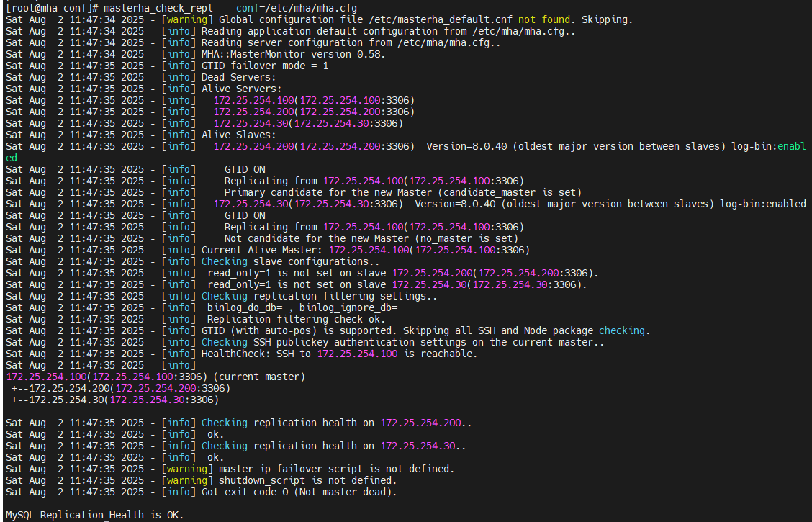The image size is (812, 522).
Task: Click 'Reading server configuration from' line
Action: pos(351,42)
